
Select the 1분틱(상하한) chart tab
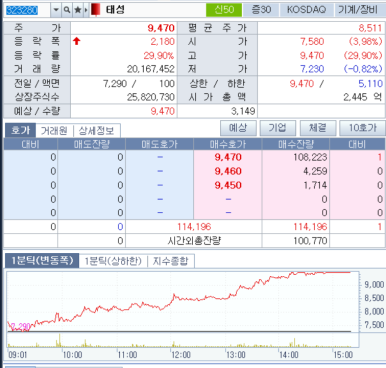pyautogui.click(x=113, y=261)
